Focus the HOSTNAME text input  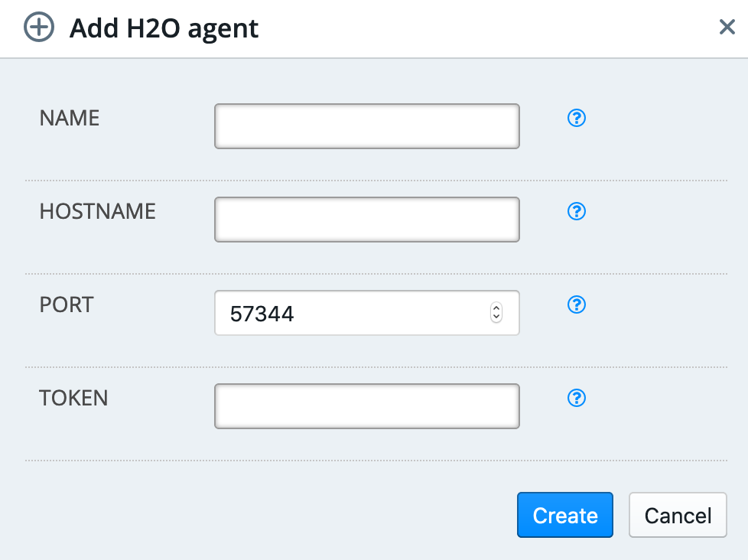coord(367,220)
